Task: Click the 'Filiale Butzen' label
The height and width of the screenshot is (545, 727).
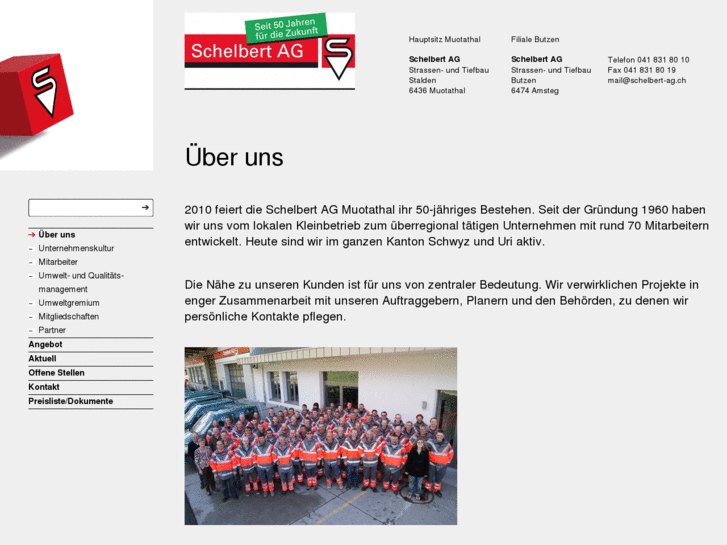Action: [535, 39]
